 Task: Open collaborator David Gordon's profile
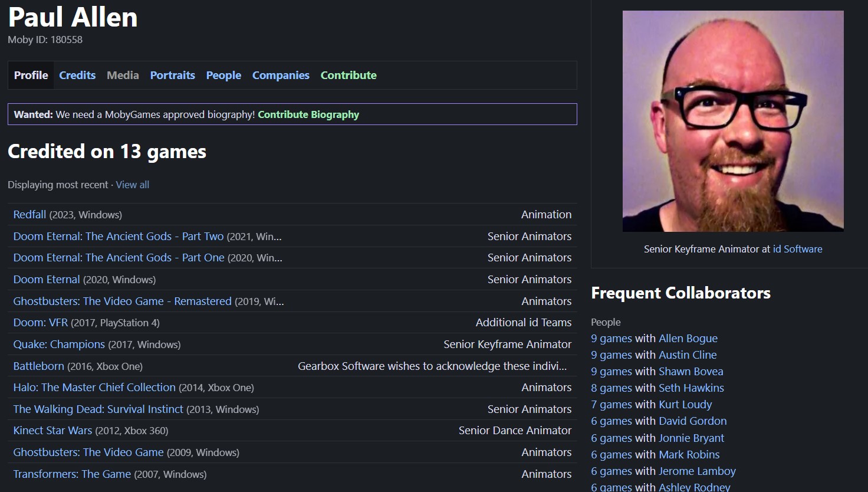(693, 421)
